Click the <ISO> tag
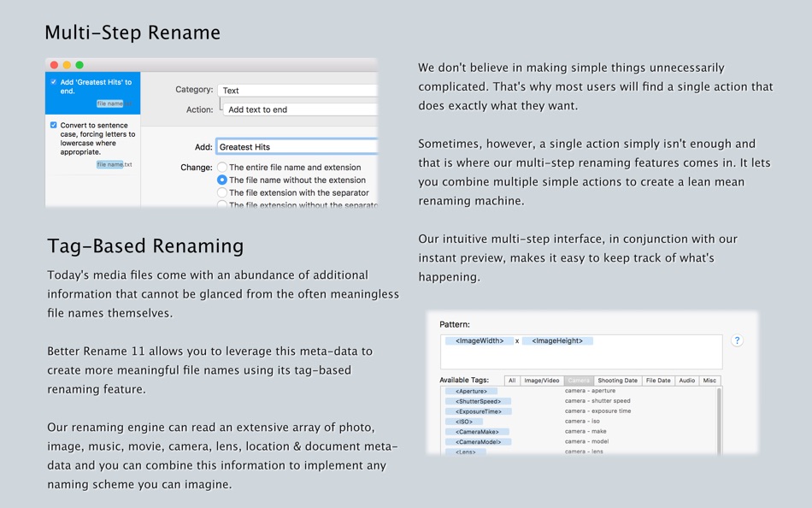812x508 pixels. coord(464,422)
